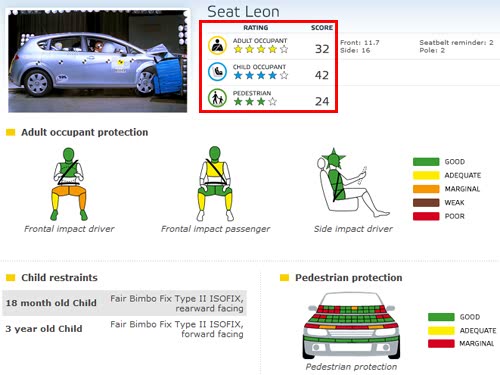Click the orange MARGINAL swatch in adult legend
The height and width of the screenshot is (375, 500).
point(426,189)
